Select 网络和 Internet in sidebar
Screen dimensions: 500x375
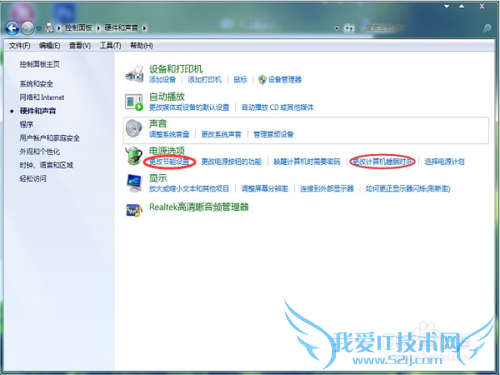pos(42,97)
